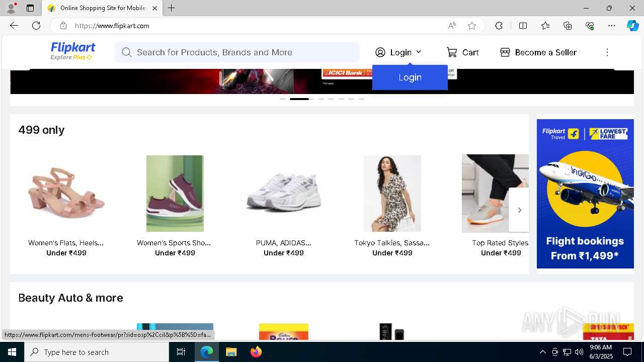Screen dimensions: 644x362
Task: Click the Flipkart logo
Action: tap(73, 51)
